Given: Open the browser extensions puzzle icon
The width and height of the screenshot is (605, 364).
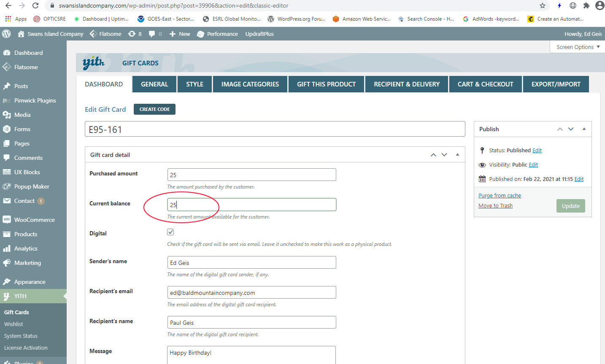Looking at the screenshot, I should point(586,5).
